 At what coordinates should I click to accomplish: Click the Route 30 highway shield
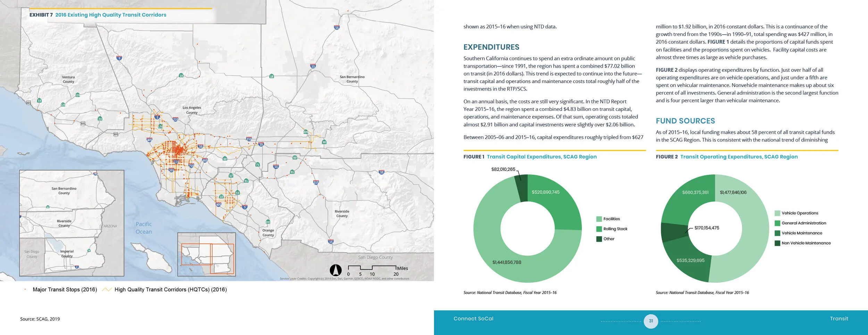tap(324, 142)
